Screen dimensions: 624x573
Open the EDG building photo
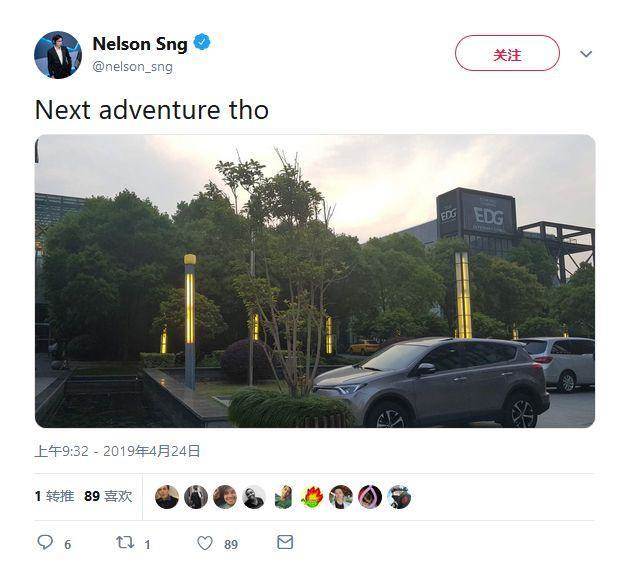click(x=315, y=281)
